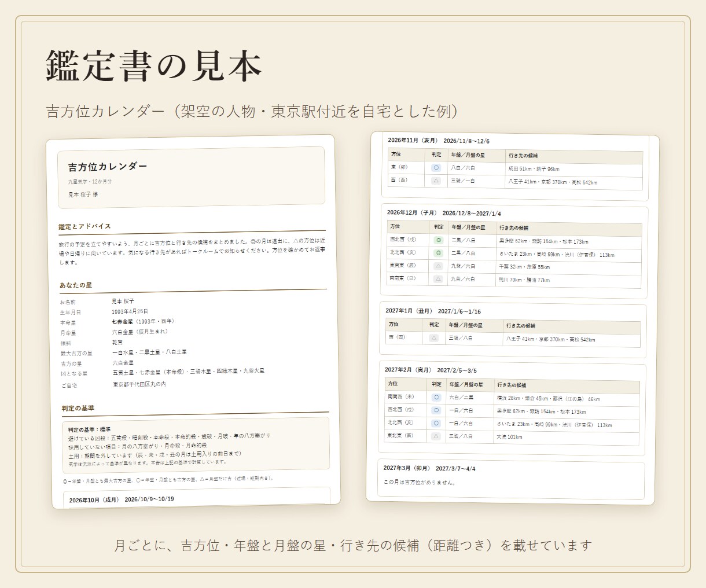Click the bottom caption starting 月ごとに、吉方位
The height and width of the screenshot is (588, 706).
coord(353,545)
